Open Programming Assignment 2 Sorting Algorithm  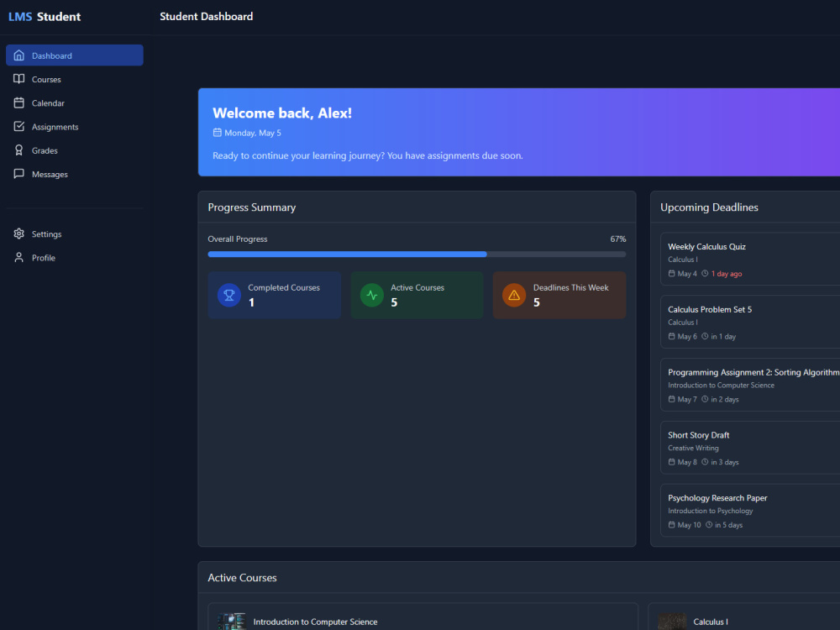[750, 385]
